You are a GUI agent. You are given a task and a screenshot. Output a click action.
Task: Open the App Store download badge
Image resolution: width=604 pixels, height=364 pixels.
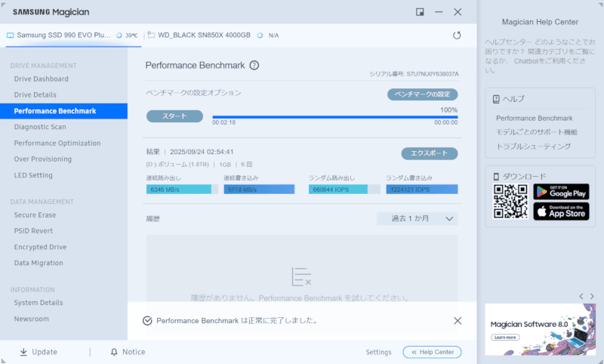tap(561, 211)
